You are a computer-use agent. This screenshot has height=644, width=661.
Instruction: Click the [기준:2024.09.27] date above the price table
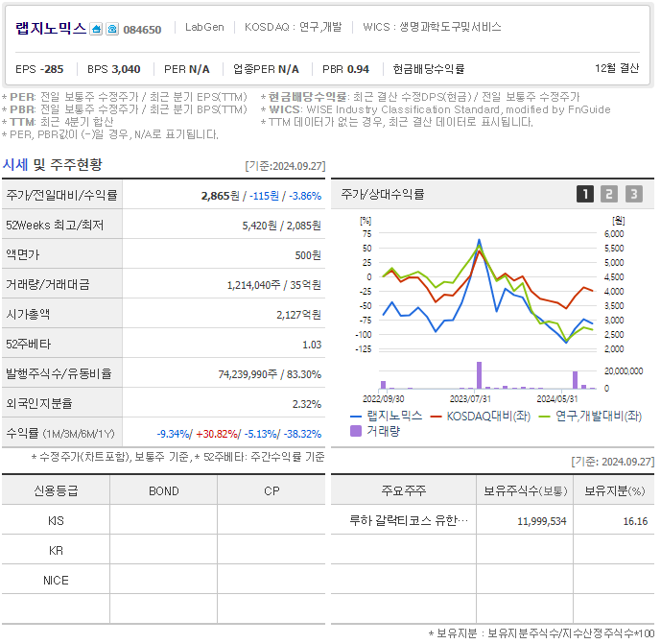tap(285, 166)
